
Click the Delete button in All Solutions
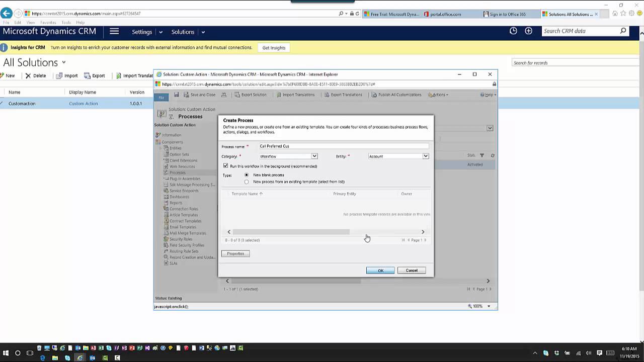(x=36, y=75)
